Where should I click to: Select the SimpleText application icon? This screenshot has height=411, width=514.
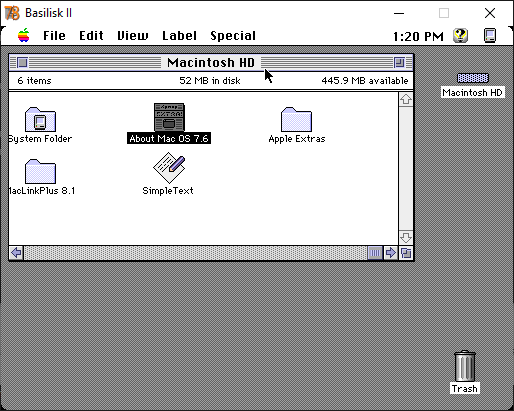point(169,168)
